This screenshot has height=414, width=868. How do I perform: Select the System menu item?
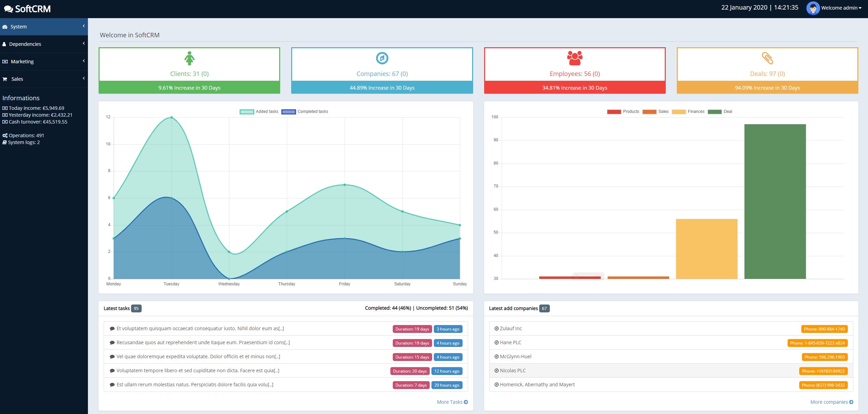coord(18,27)
